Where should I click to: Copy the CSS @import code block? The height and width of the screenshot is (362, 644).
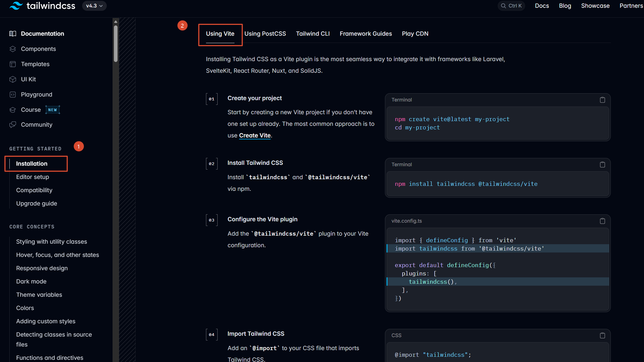(603, 335)
